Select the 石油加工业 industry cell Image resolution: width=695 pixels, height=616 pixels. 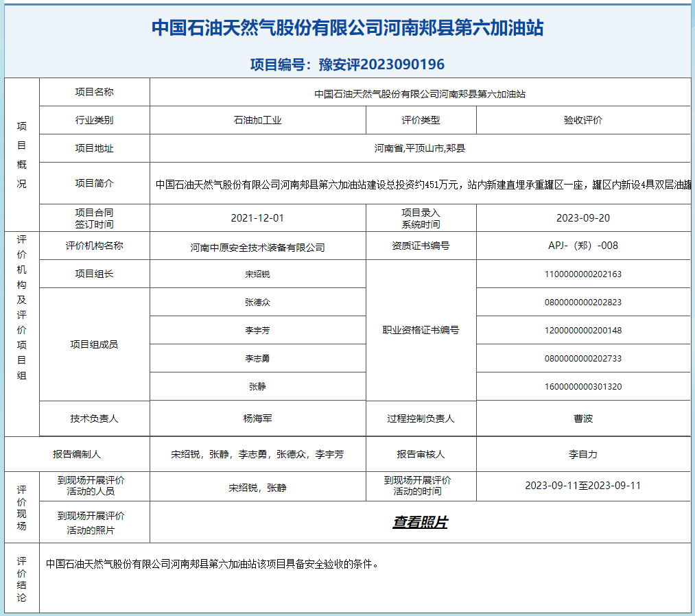click(257, 120)
